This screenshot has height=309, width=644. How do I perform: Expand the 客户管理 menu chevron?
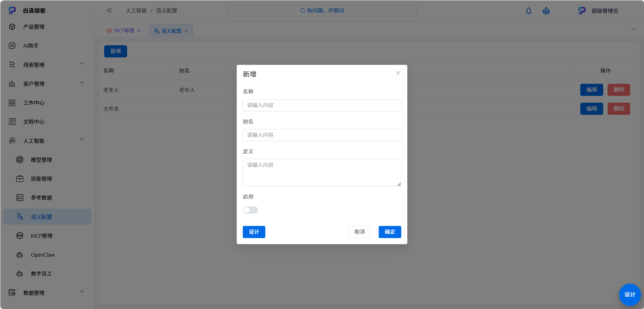tap(82, 82)
